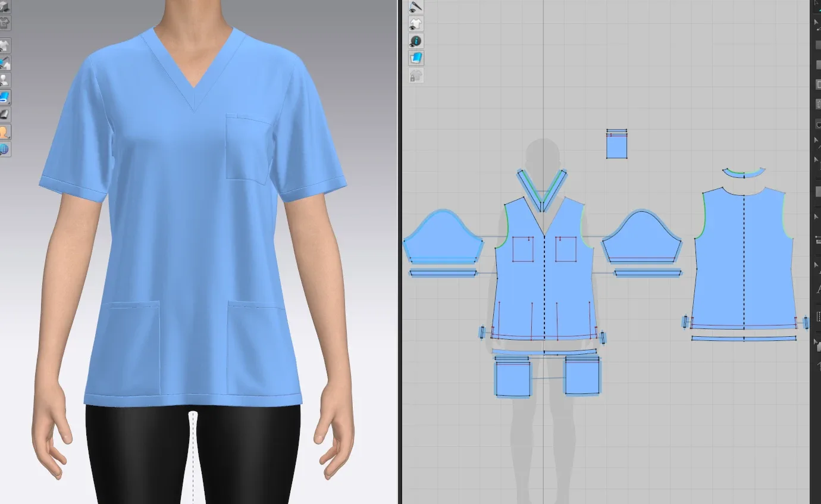821x504 pixels.
Task: Toggle the 2D garment shading eye icon
Action: 416,23
